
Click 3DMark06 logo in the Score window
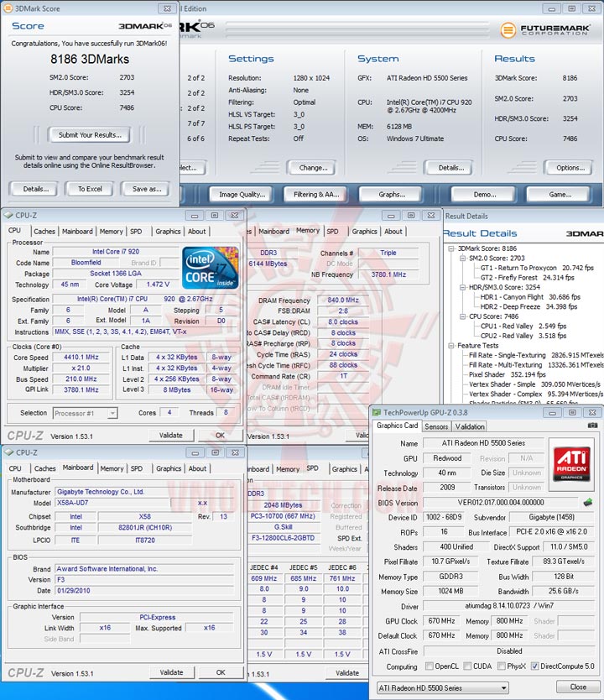145,26
